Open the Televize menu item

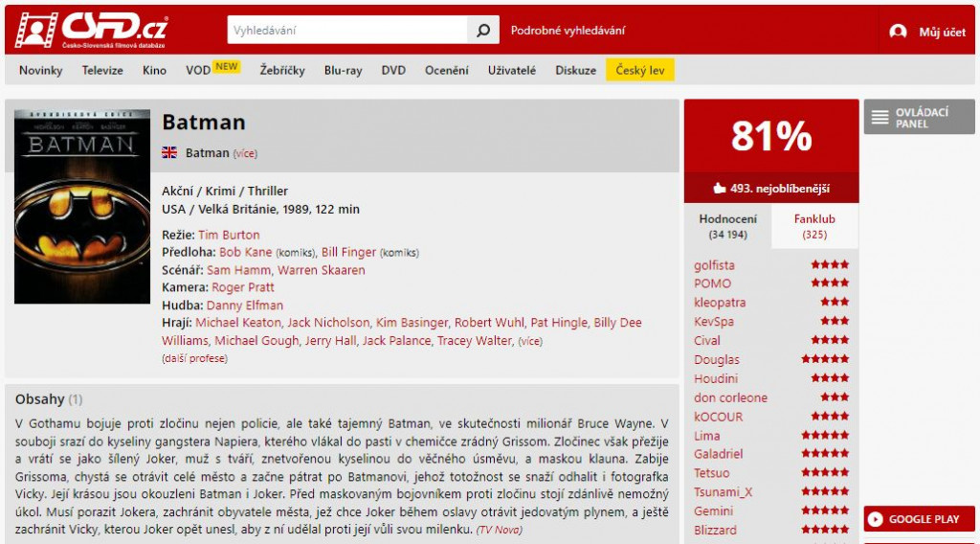[x=102, y=71]
